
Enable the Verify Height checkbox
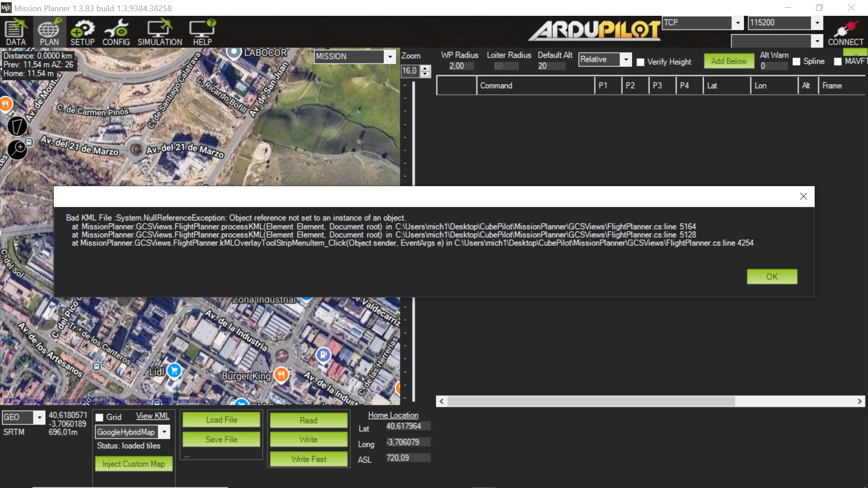click(641, 62)
